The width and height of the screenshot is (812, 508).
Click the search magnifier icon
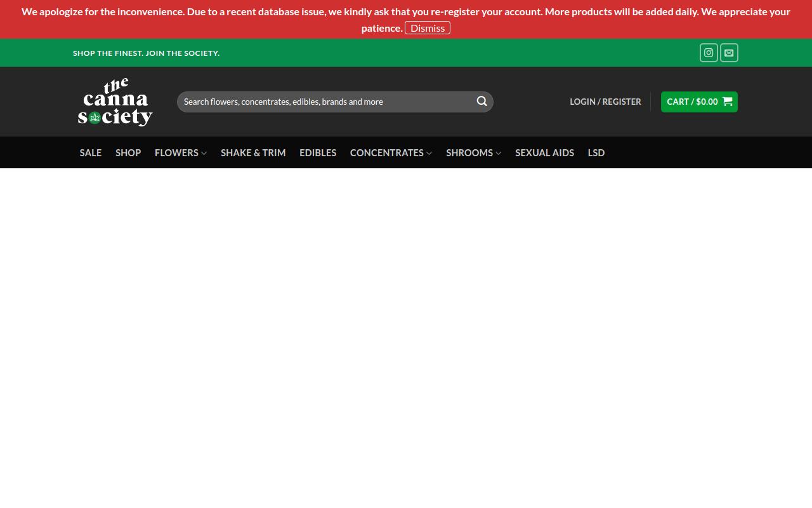482,102
